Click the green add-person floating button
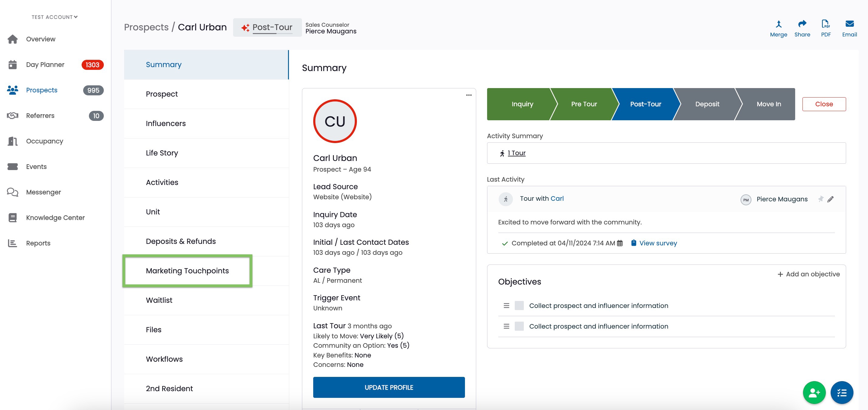 coord(814,392)
